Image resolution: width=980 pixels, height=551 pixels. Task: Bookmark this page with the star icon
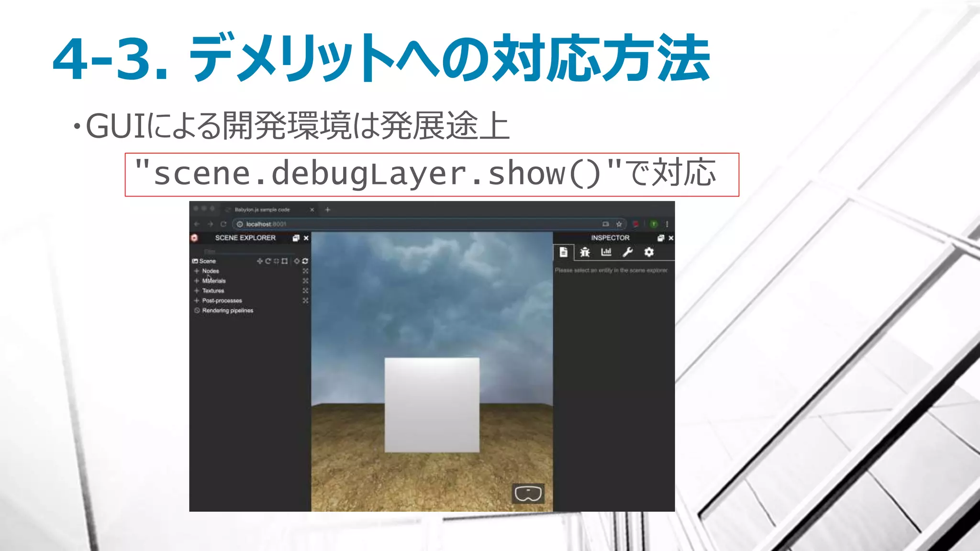(619, 224)
